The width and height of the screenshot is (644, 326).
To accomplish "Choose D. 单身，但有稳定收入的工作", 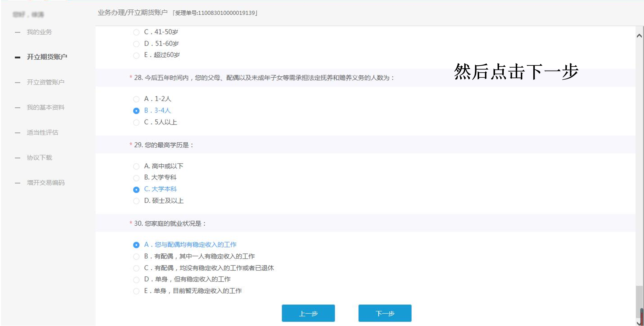I will click(136, 280).
